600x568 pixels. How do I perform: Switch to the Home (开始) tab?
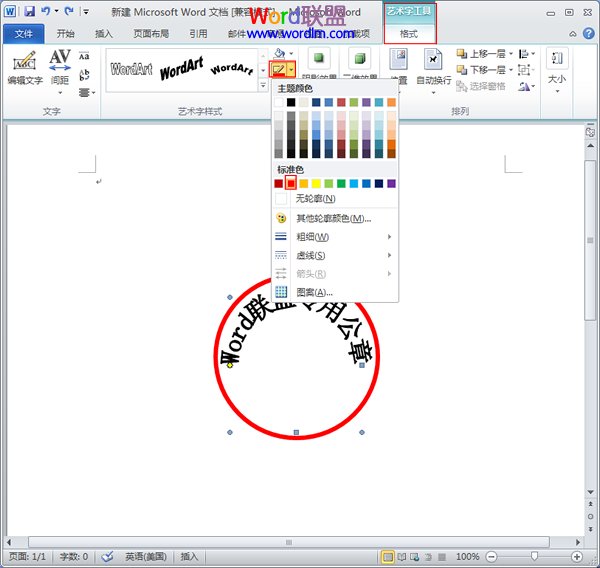[65, 34]
